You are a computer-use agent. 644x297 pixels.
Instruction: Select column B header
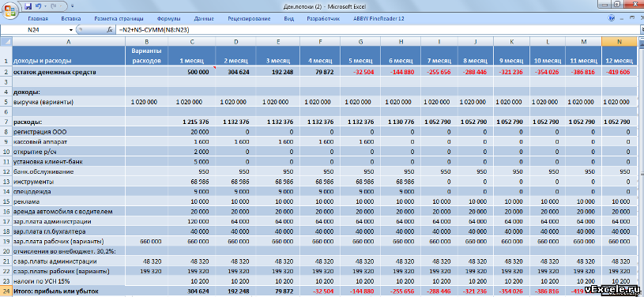tap(147, 42)
